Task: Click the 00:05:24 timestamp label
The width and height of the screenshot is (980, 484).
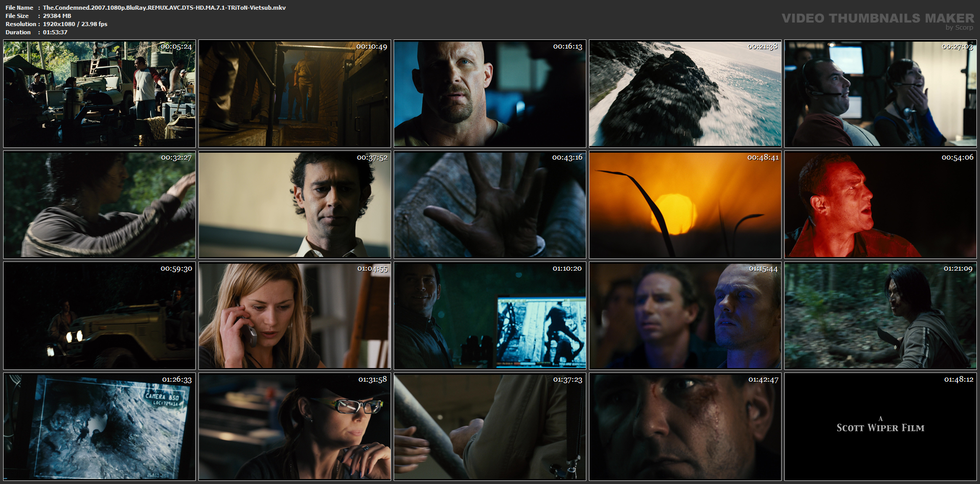Action: tap(176, 47)
